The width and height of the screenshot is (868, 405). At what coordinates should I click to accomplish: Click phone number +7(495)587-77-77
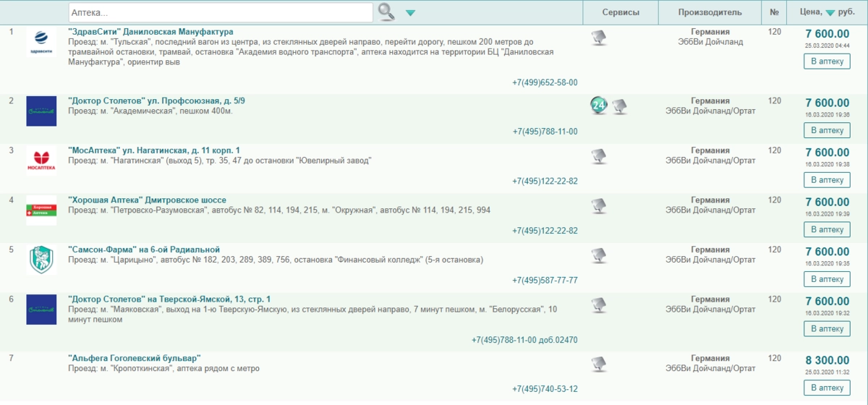[545, 281]
